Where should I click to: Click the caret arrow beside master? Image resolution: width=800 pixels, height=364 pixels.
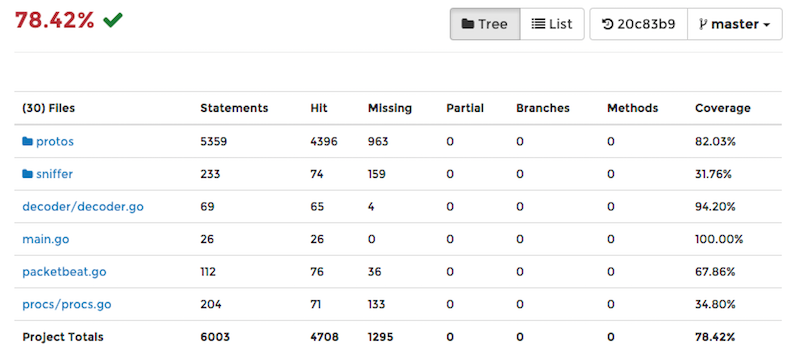(x=766, y=25)
